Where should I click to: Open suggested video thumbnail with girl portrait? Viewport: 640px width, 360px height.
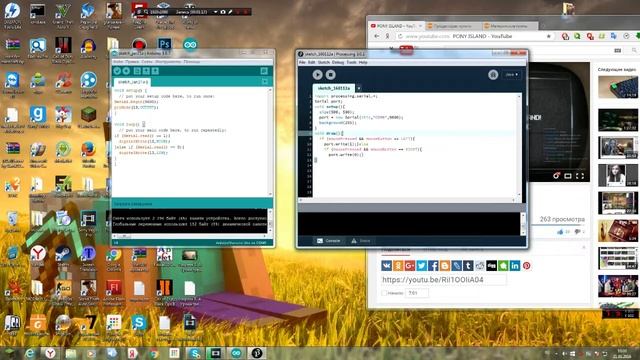point(618,175)
